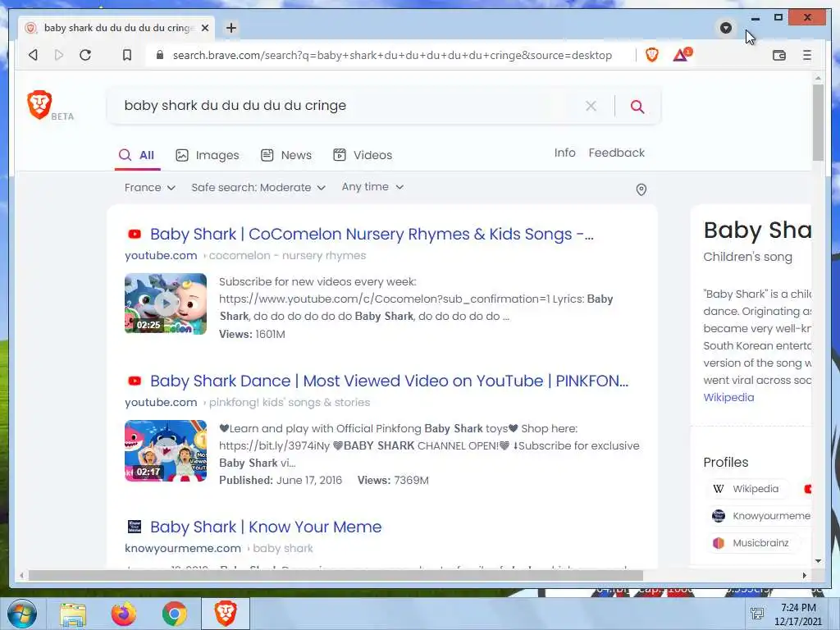Click the YouTube favicon of CoComelon result

tap(135, 234)
